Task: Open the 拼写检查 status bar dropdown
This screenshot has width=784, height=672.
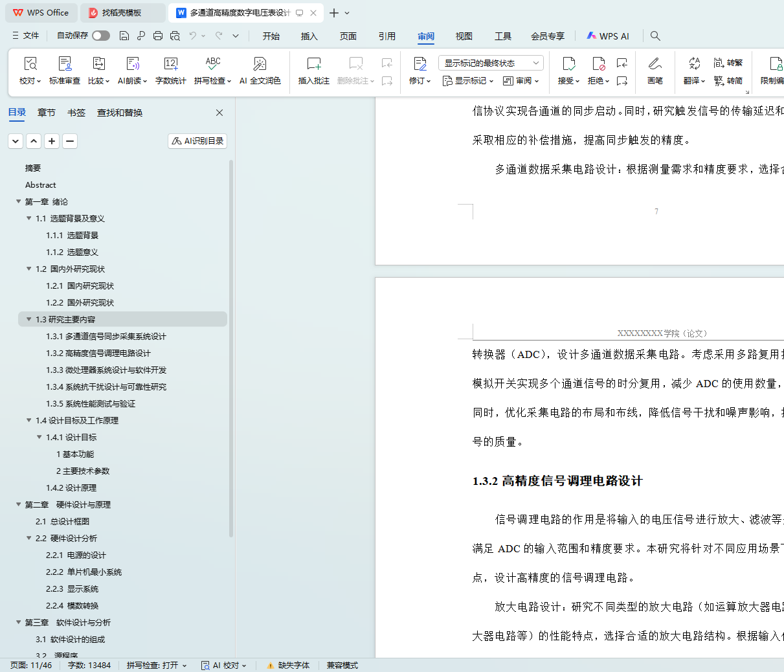Action: [x=157, y=665]
